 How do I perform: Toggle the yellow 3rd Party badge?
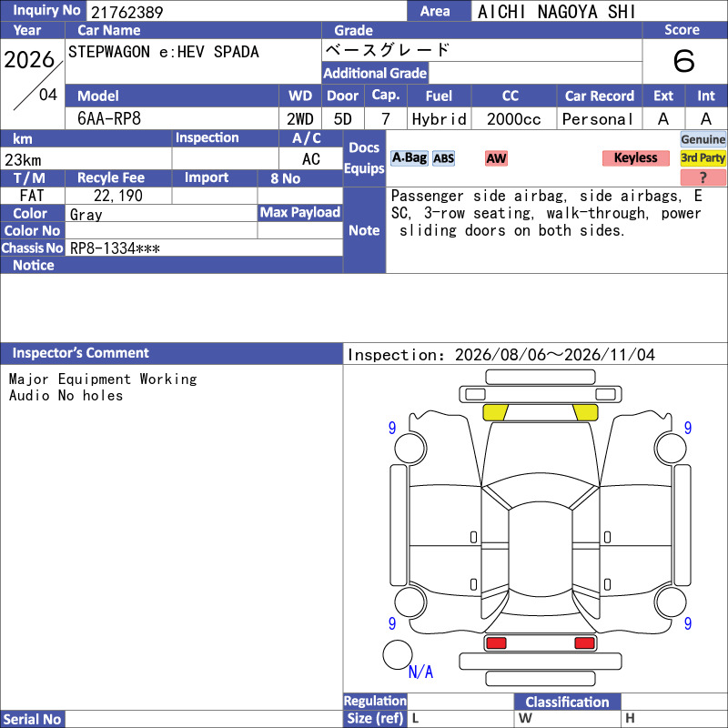click(703, 158)
